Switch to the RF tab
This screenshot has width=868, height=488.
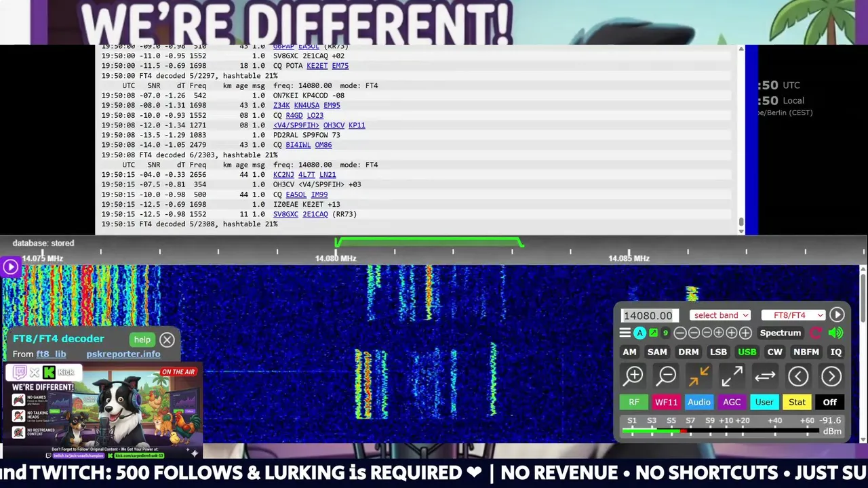[633, 402]
